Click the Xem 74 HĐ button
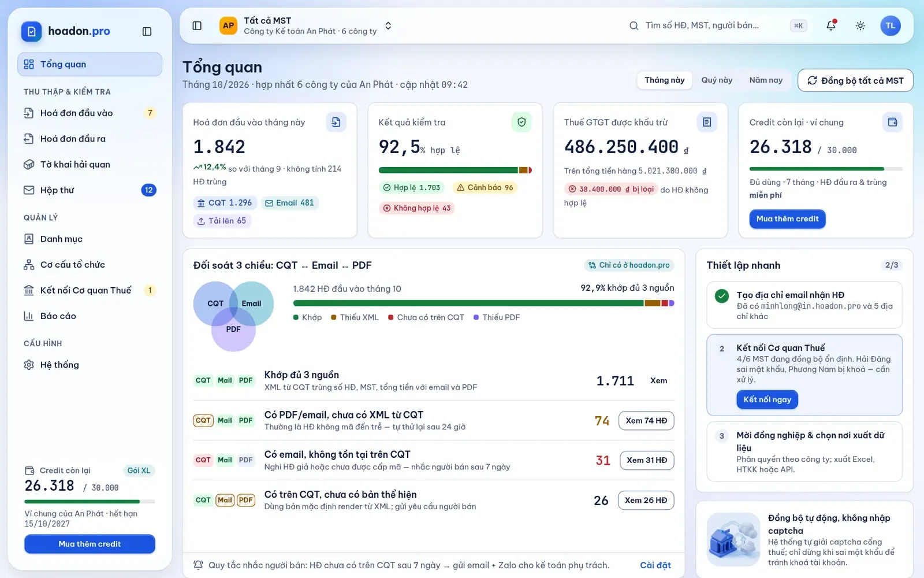Image resolution: width=924 pixels, height=578 pixels. [646, 421]
